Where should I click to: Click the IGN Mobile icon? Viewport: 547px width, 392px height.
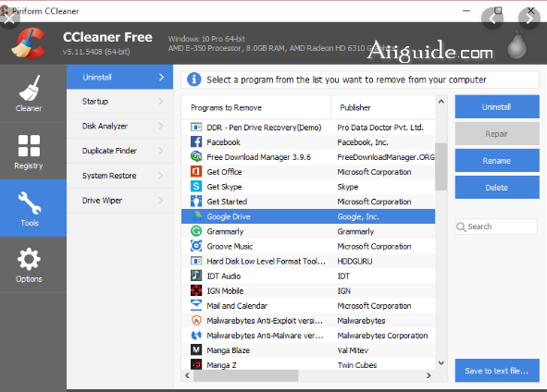point(196,290)
